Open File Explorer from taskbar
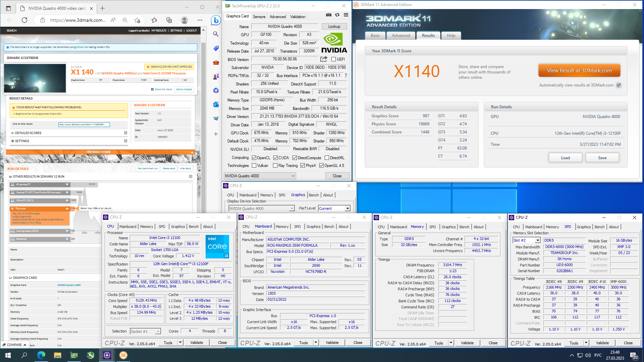Image resolution: width=644 pixels, height=362 pixels. [57, 355]
